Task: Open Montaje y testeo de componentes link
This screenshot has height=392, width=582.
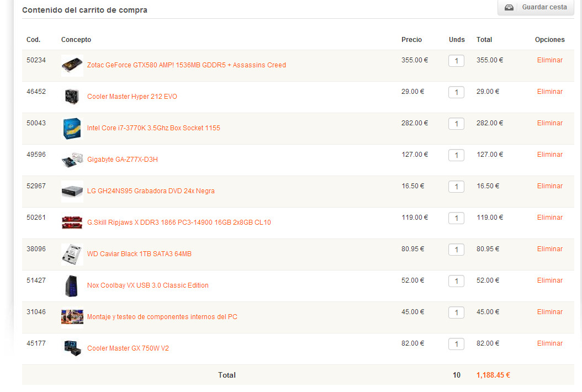Action: (162, 317)
